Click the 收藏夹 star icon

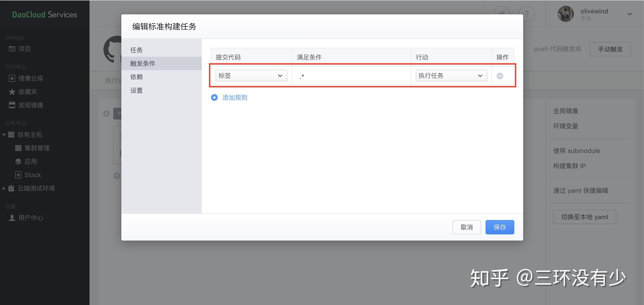pos(12,92)
